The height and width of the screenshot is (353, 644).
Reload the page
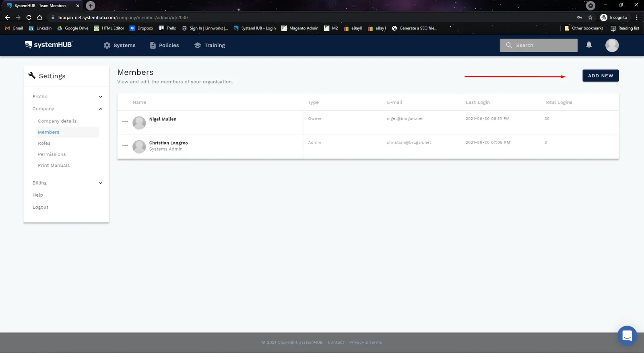[x=29, y=17]
